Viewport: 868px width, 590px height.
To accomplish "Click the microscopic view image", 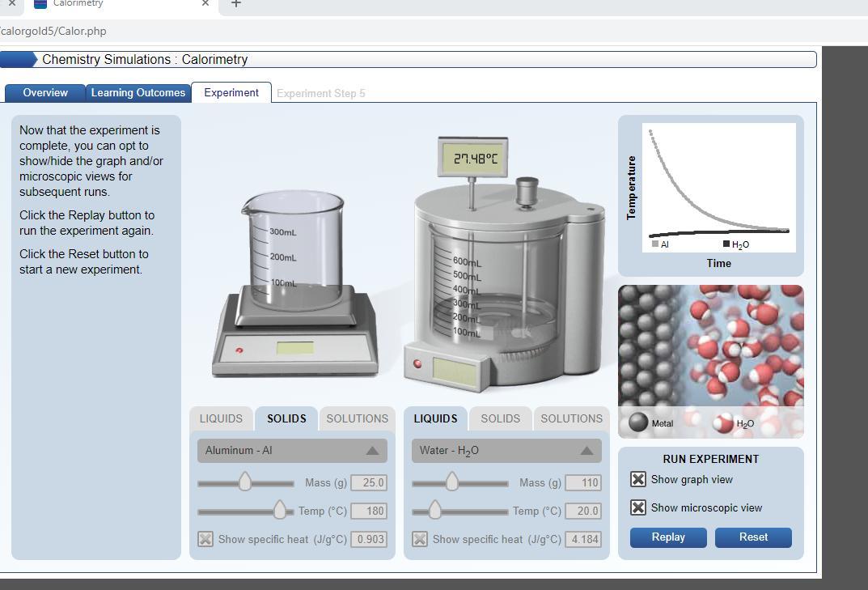I will tap(711, 361).
